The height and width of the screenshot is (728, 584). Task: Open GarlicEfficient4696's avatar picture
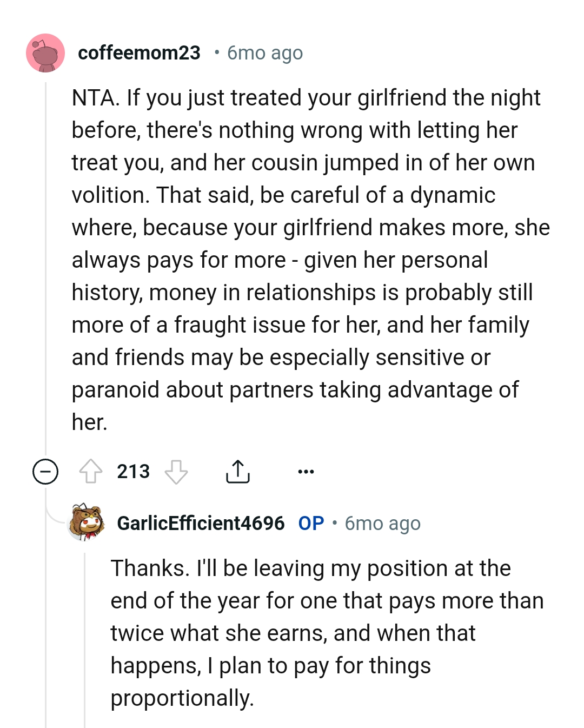pyautogui.click(x=87, y=522)
